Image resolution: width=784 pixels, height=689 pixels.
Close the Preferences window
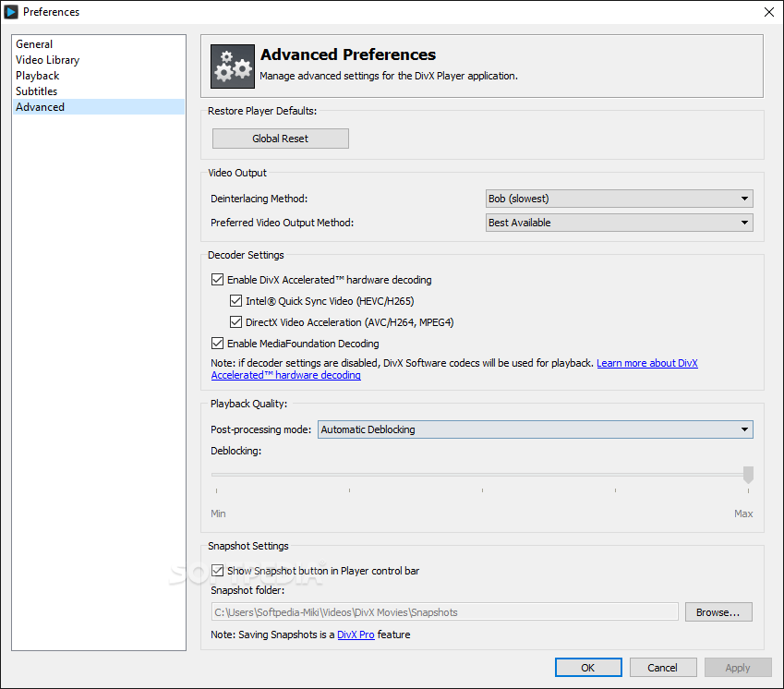tap(769, 11)
